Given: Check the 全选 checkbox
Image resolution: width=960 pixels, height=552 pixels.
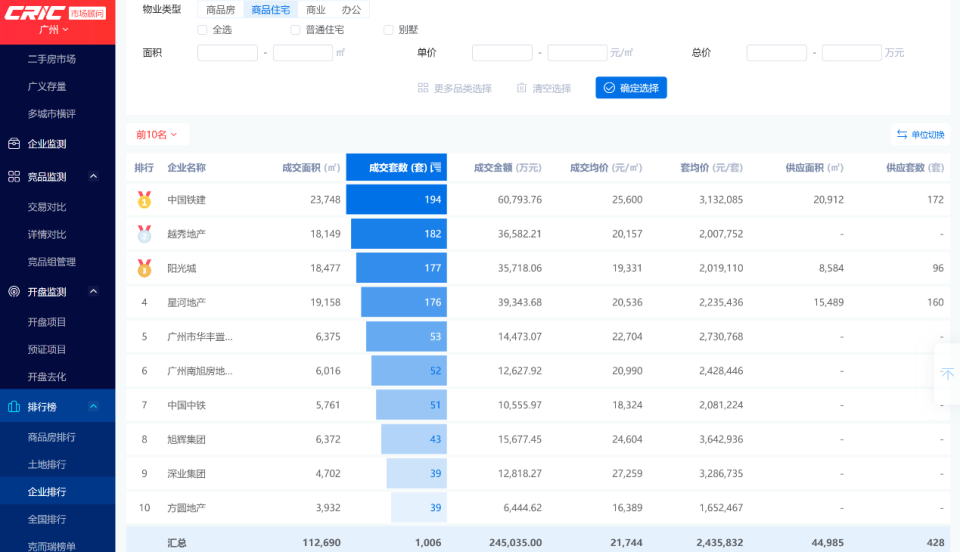Looking at the screenshot, I should tap(202, 30).
